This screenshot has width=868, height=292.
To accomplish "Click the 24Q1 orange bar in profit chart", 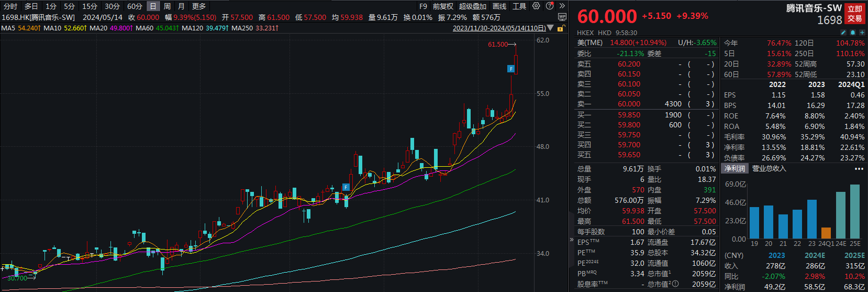I will 826,233.
